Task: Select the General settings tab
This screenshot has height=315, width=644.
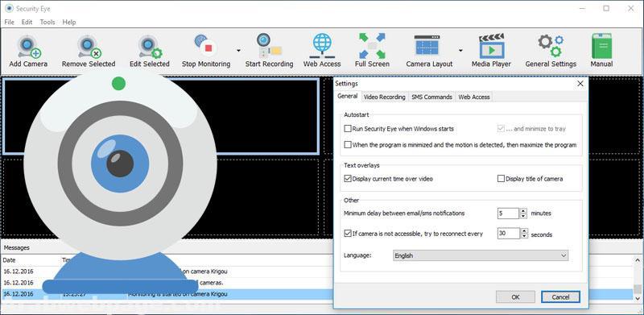Action: (347, 96)
